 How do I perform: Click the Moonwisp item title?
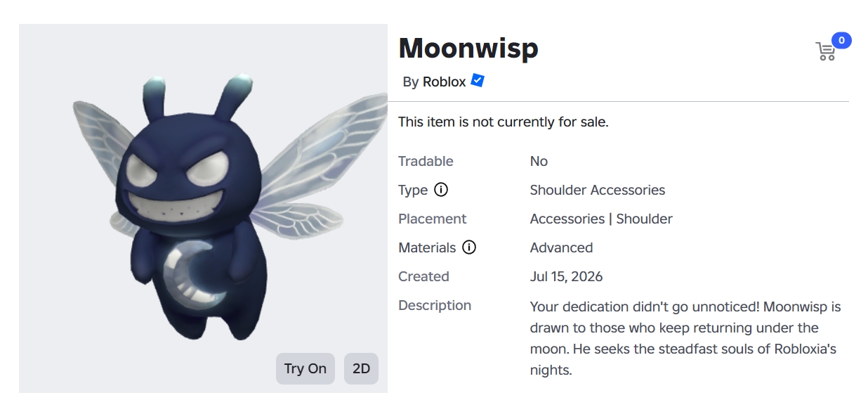(x=468, y=48)
